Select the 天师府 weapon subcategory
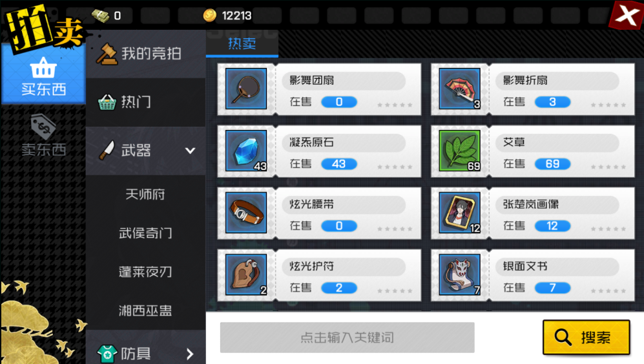The width and height of the screenshot is (644, 364). coord(145,194)
